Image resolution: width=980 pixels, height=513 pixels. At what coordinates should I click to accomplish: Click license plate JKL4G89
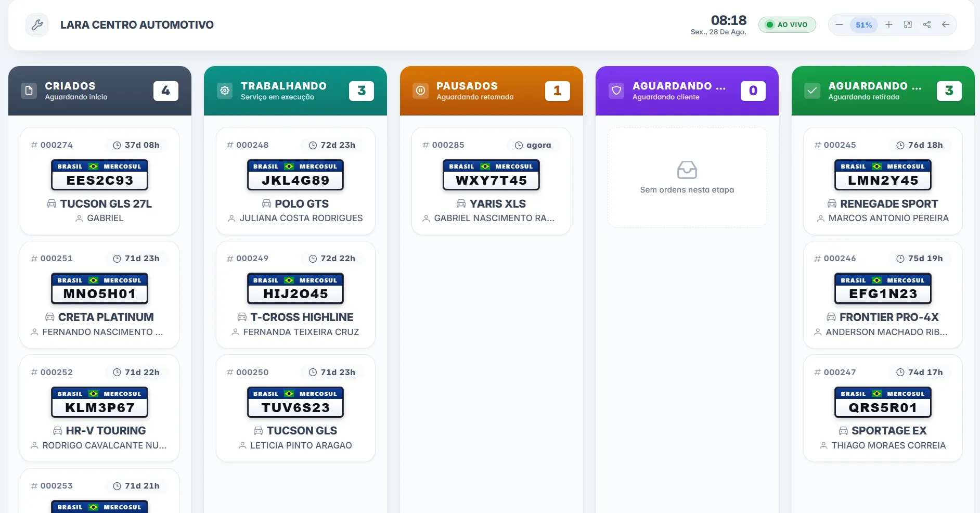coord(295,175)
